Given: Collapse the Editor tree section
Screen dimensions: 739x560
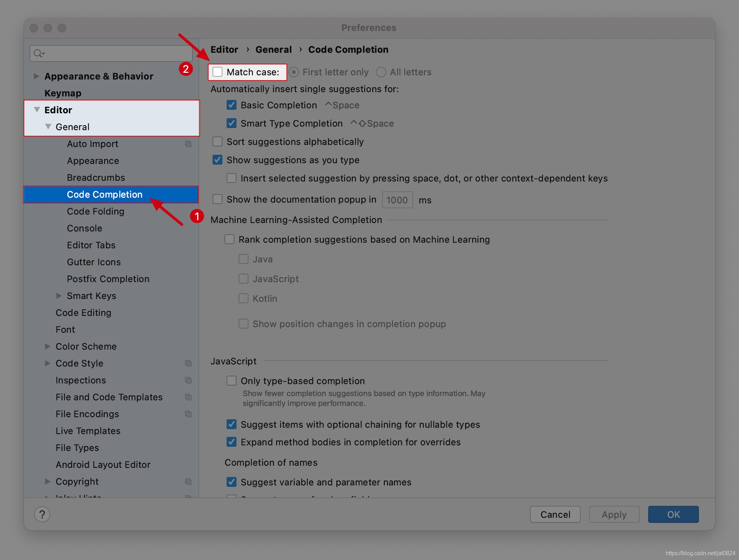Looking at the screenshot, I should [37, 110].
